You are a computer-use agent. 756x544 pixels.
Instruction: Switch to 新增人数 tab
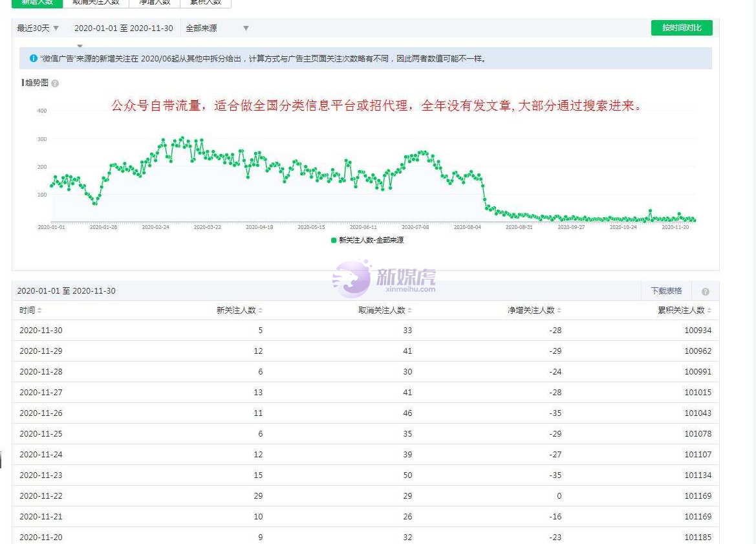pos(37,3)
